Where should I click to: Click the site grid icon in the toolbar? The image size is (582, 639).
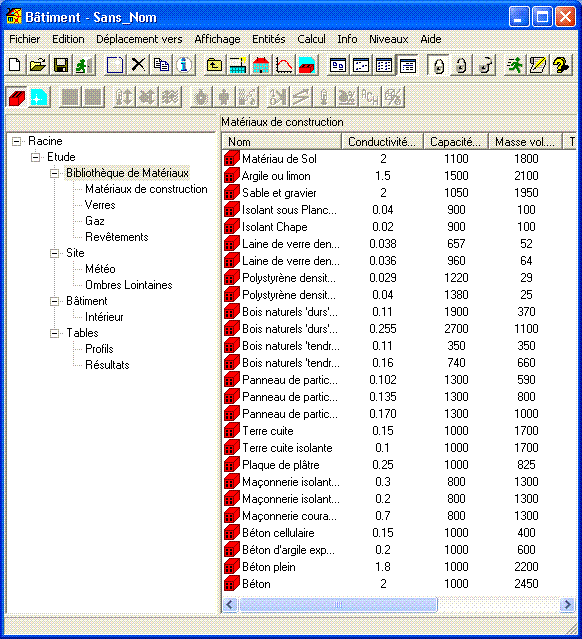(238, 65)
